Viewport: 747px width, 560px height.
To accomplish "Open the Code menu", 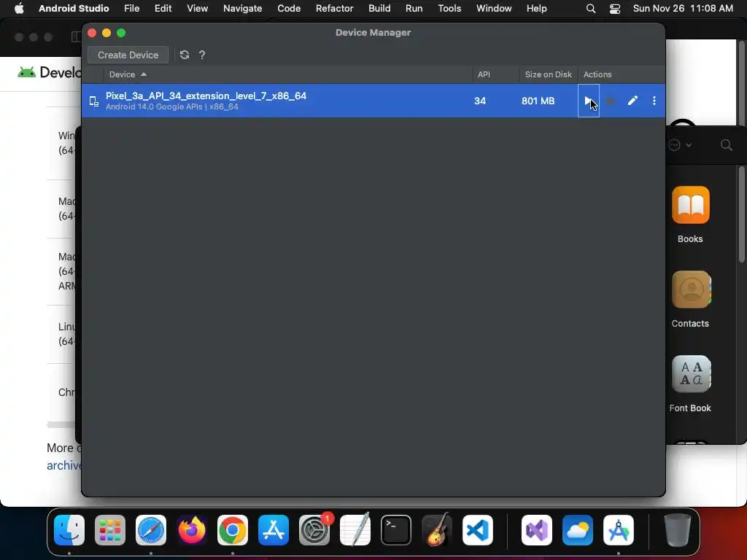I will click(289, 9).
